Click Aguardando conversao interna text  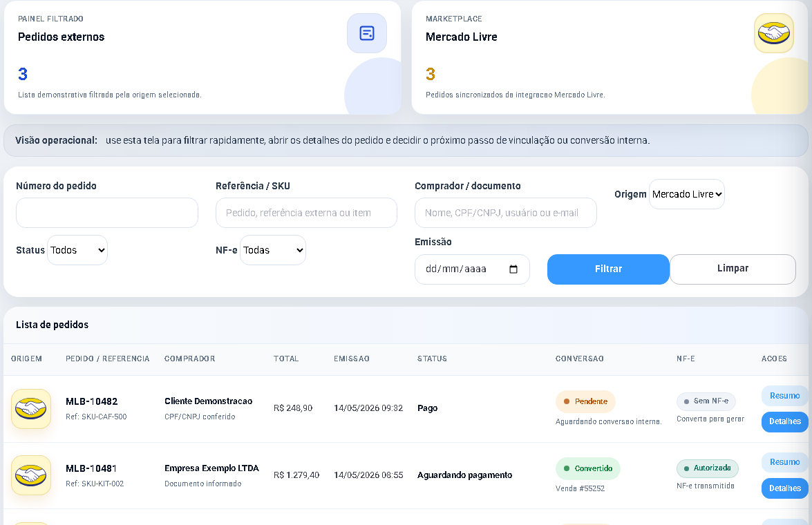tap(609, 421)
